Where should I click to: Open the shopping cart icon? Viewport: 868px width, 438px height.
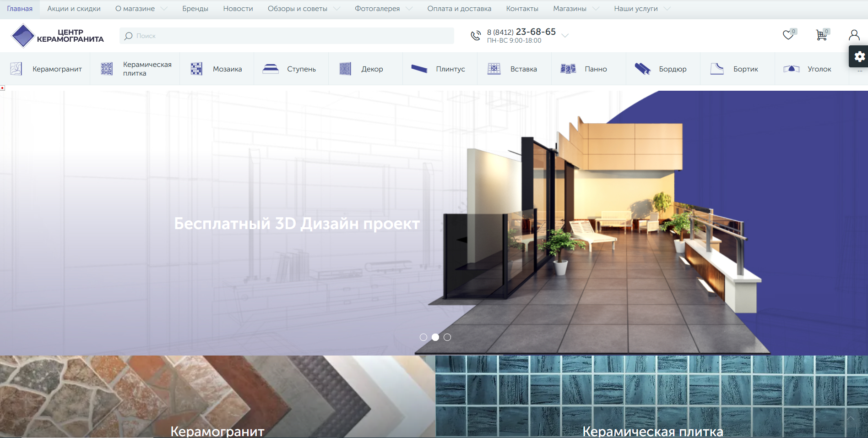tap(821, 35)
